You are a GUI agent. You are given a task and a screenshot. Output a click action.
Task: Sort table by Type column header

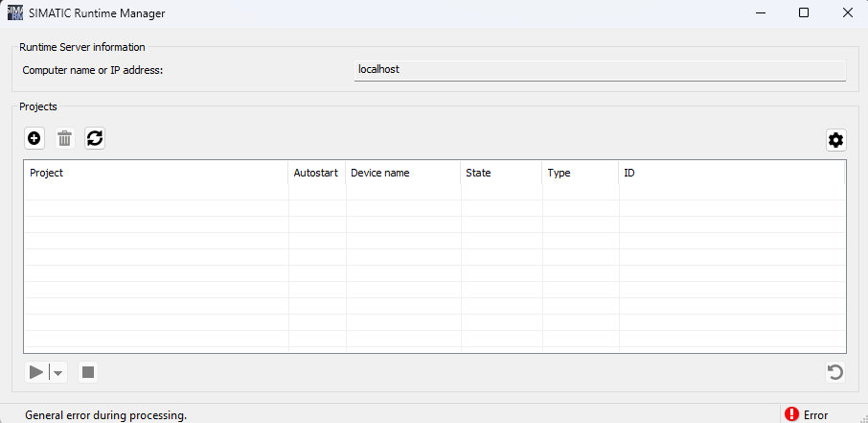[x=580, y=174]
